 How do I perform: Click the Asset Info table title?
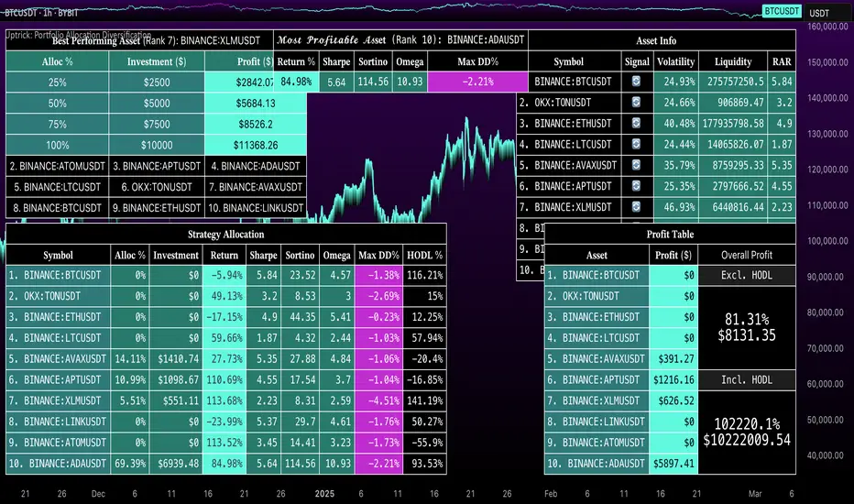656,40
